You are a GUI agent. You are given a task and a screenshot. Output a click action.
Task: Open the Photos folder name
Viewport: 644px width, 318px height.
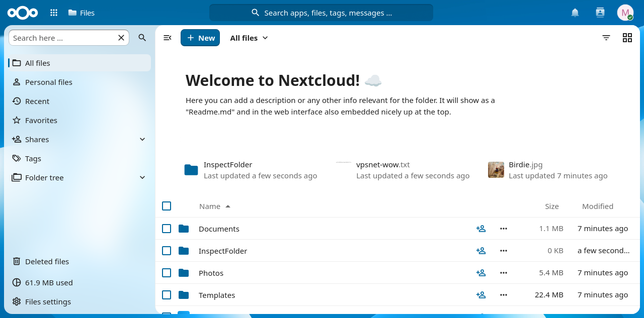[211, 273]
